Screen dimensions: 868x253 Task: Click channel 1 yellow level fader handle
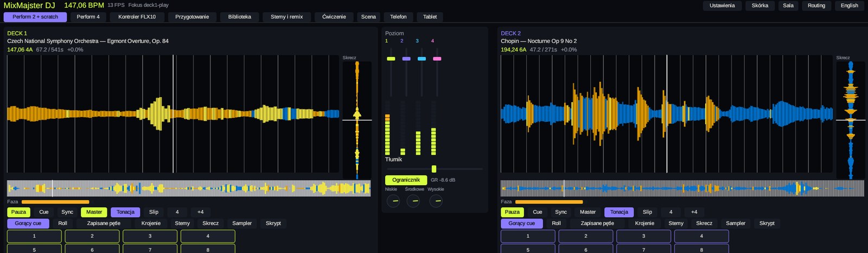(x=391, y=59)
